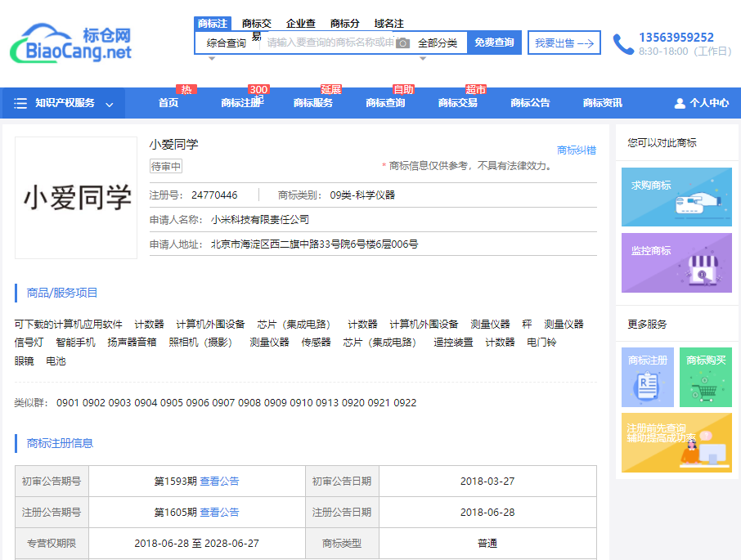Open the 求购商标 banner card
The height and width of the screenshot is (560, 741).
point(676,197)
